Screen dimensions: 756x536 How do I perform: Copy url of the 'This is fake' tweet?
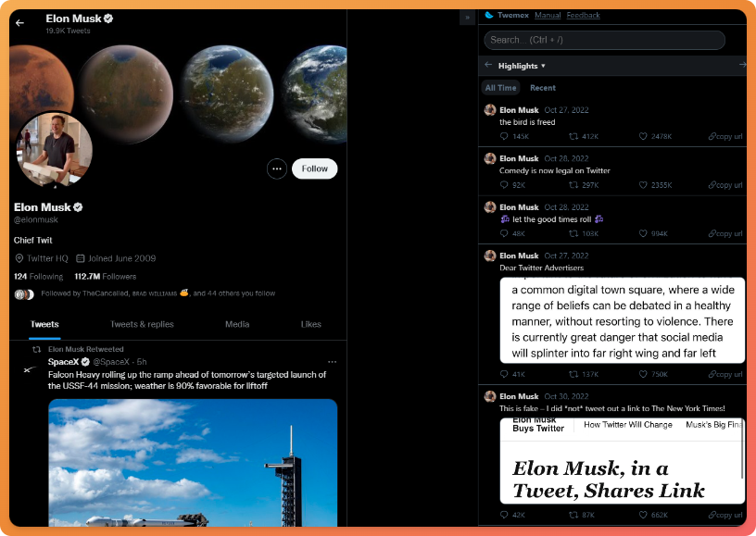point(725,515)
